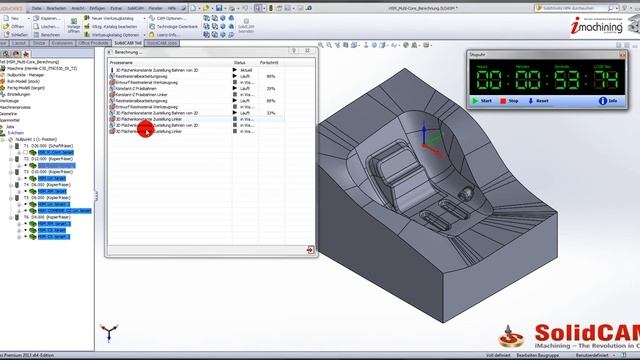Click the Rebuild traffic light icon
Viewport: 640px width, 360px height.
pos(270,8)
